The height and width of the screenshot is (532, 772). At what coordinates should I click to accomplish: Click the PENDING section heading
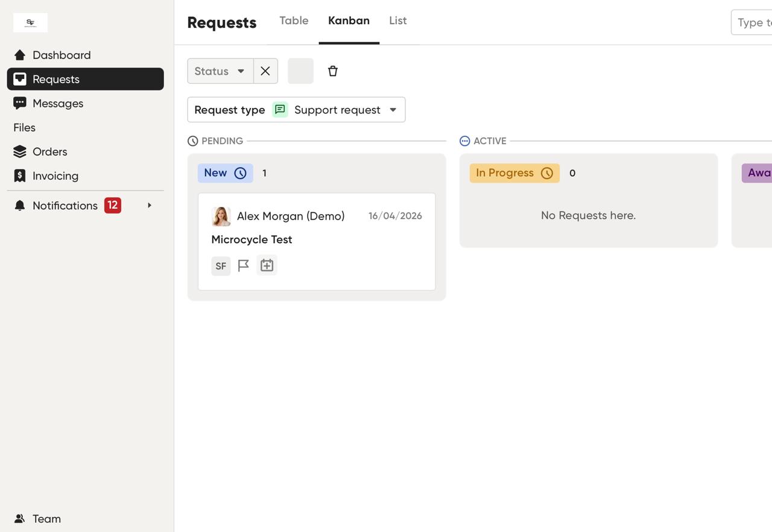click(x=223, y=141)
